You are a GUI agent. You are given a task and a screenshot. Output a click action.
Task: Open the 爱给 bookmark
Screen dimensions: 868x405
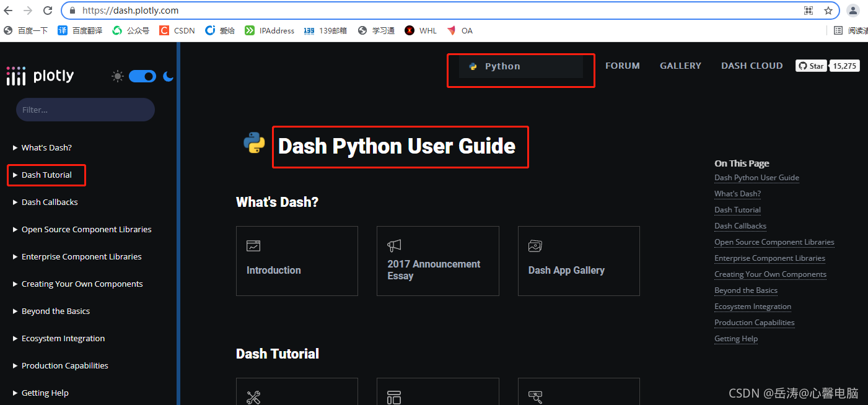(x=220, y=30)
